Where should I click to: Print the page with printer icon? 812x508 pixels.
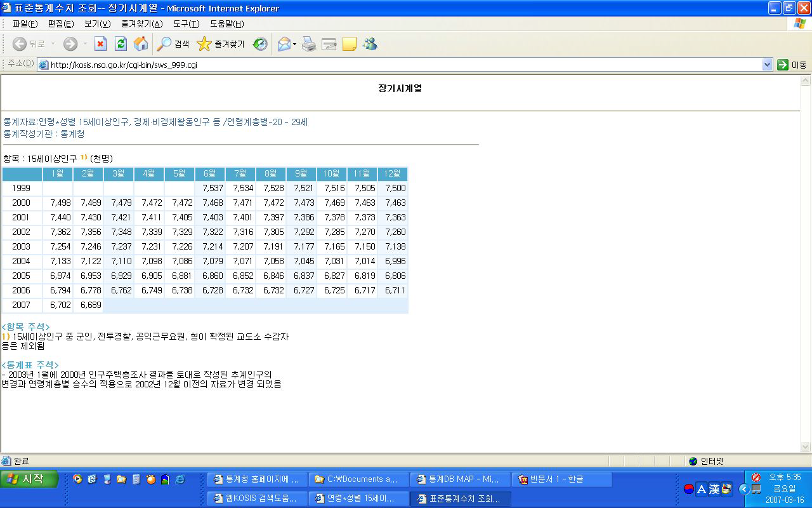click(x=309, y=44)
